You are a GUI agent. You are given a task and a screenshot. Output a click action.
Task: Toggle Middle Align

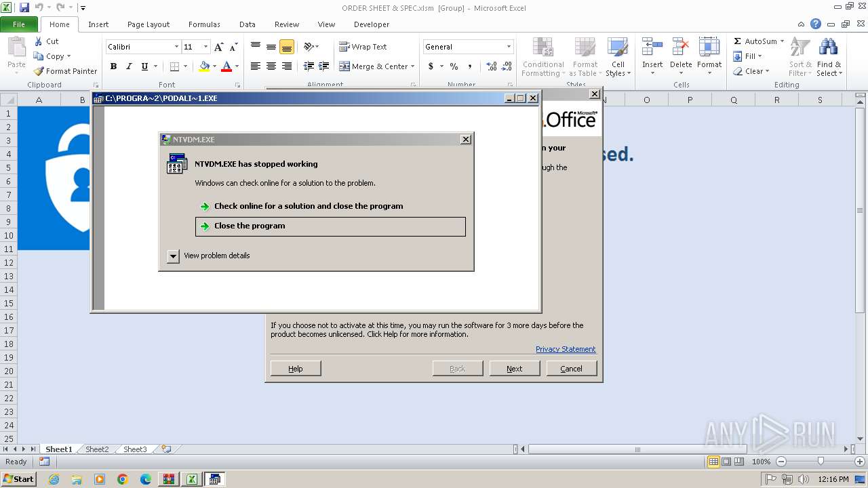coord(271,47)
